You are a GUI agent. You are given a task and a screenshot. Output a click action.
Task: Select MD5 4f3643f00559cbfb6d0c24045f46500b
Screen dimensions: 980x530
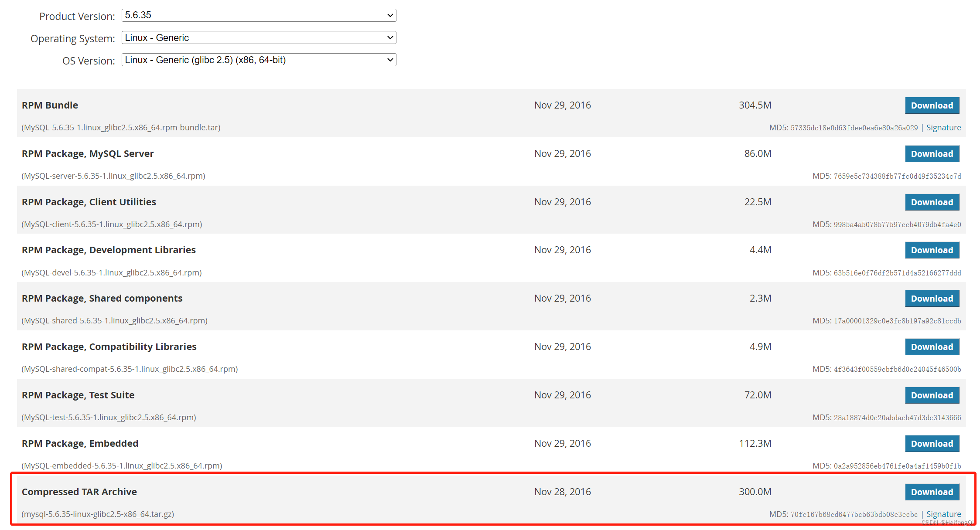click(897, 369)
